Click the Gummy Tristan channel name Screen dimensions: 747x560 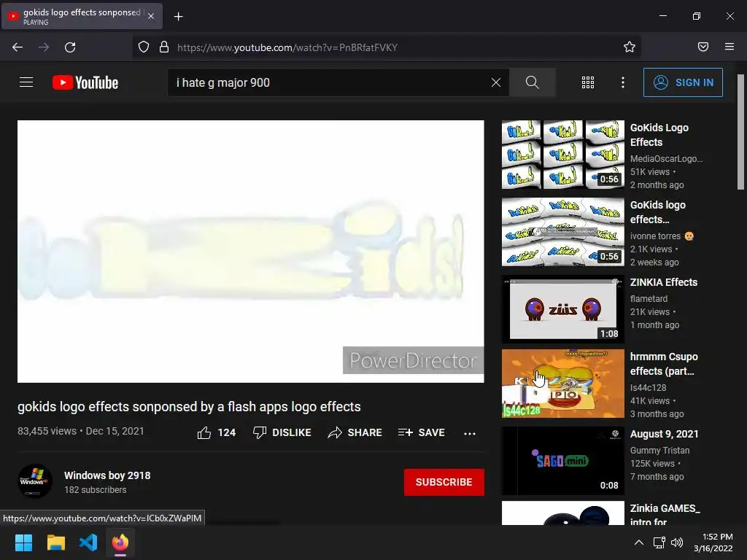659,451
